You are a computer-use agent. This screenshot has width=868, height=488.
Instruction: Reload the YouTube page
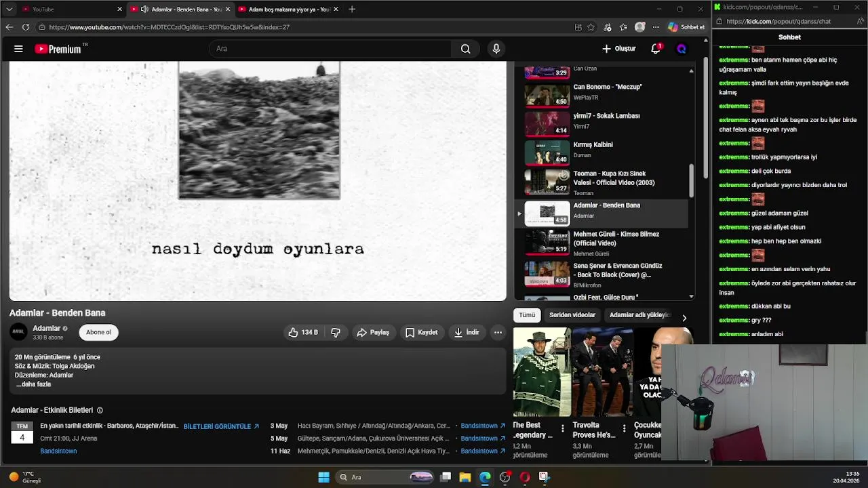coord(26,27)
